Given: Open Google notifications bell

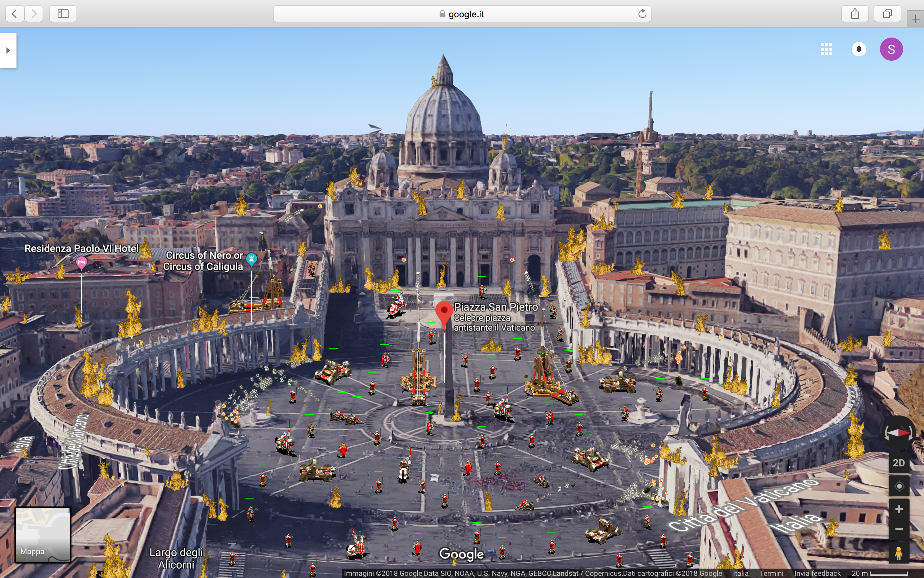Looking at the screenshot, I should [859, 49].
